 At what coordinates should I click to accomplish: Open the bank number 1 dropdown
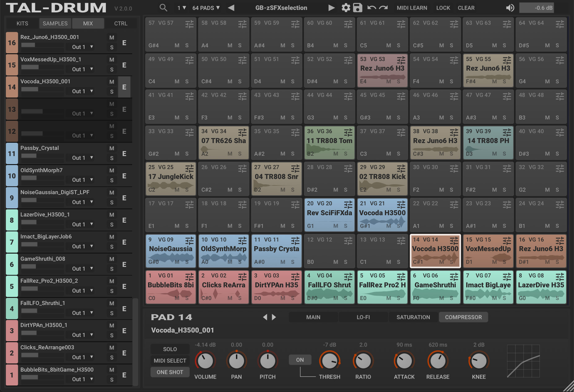pyautogui.click(x=181, y=8)
